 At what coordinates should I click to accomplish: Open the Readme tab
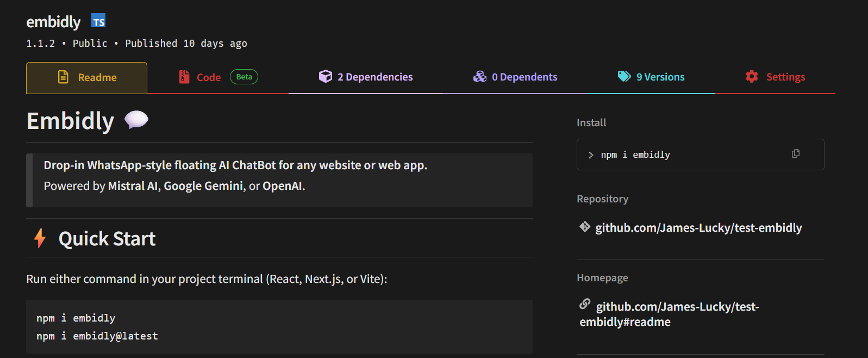click(86, 78)
